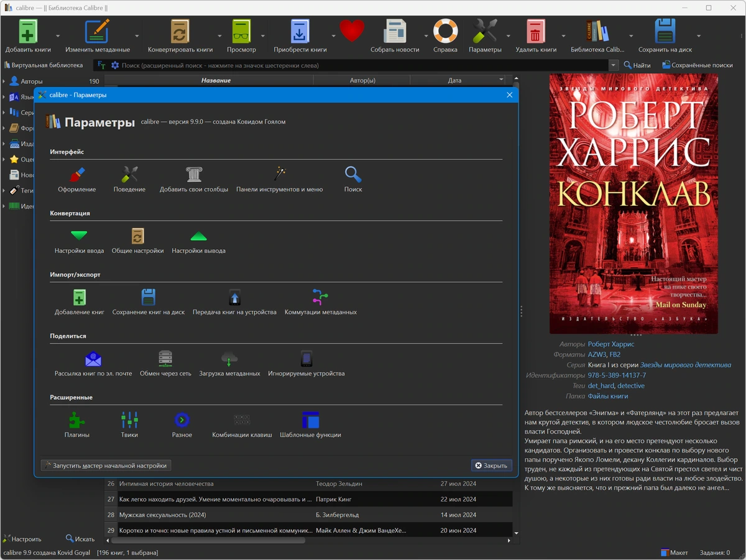746x560 pixels.
Task: Click Макет layout button in status bar
Action: pos(675,553)
